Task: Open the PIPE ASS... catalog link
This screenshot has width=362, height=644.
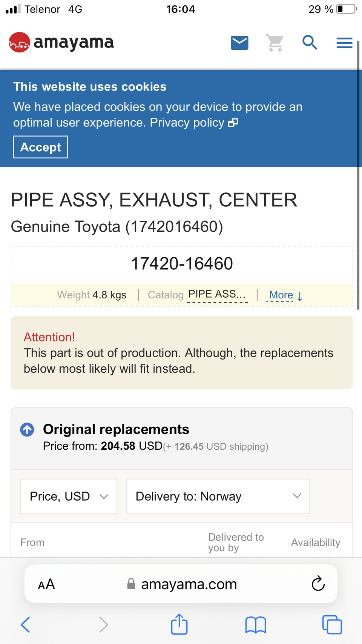Action: (x=217, y=294)
